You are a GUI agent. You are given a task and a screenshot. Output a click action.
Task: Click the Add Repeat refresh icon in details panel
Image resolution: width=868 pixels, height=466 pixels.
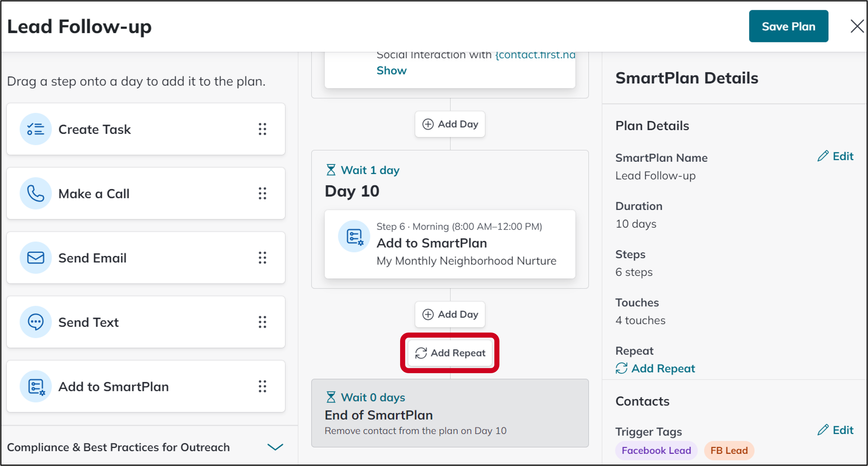pos(621,368)
